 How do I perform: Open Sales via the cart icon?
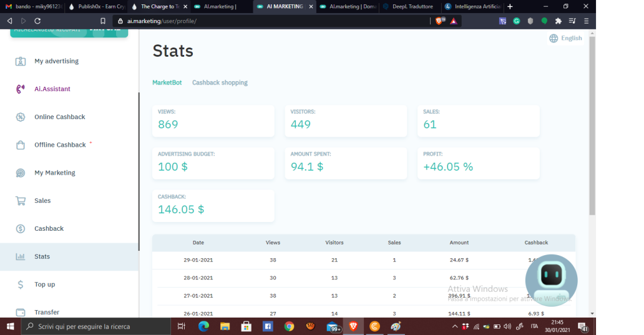pyautogui.click(x=21, y=201)
